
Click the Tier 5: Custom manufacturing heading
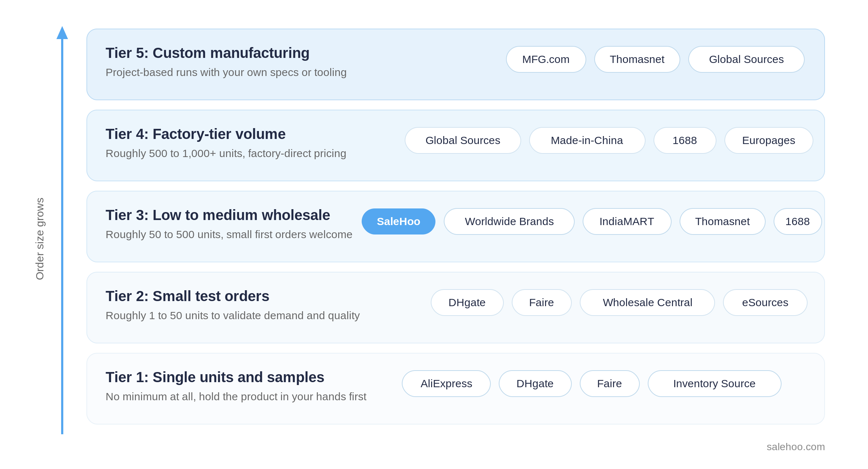(208, 53)
